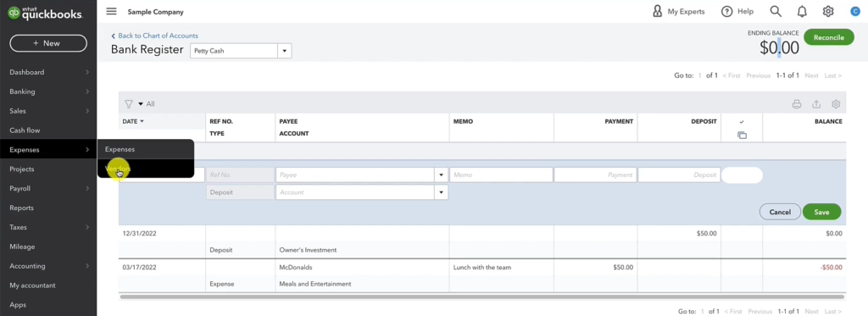The width and height of the screenshot is (868, 316).
Task: Open the notifications bell
Action: point(802,12)
